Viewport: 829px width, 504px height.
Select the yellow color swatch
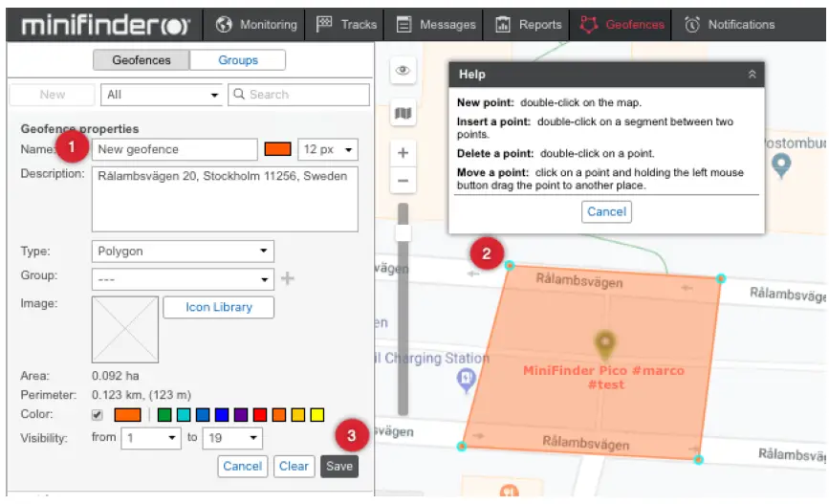316,415
